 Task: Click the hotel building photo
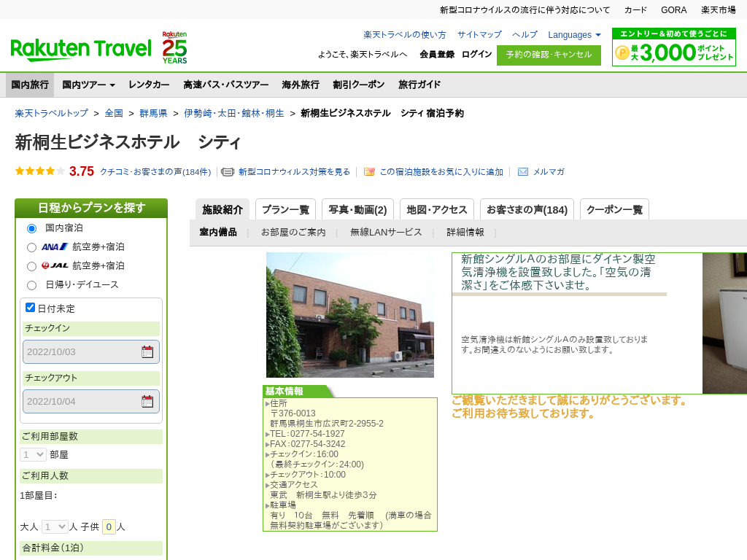click(349, 315)
